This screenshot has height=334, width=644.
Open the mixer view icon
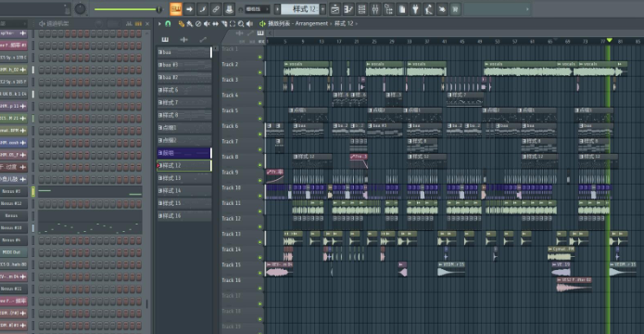click(375, 9)
